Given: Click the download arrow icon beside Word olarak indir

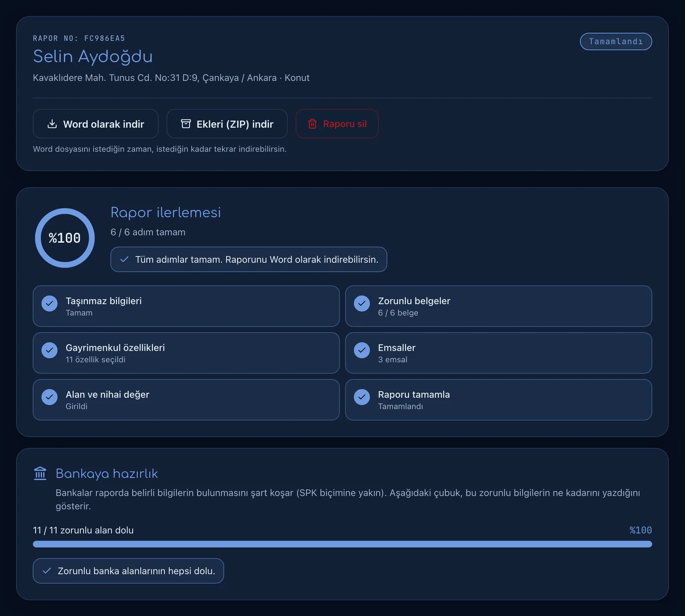Looking at the screenshot, I should click(52, 124).
